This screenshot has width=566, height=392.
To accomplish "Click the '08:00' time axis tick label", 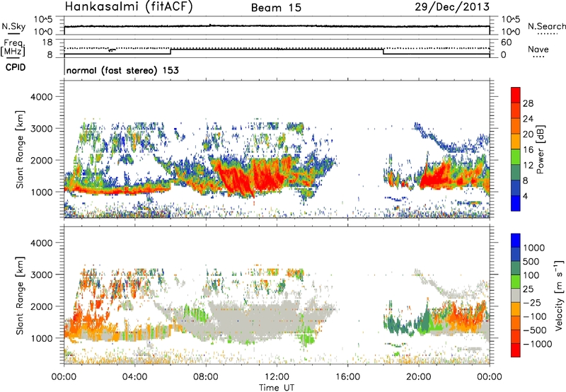I will tap(205, 377).
